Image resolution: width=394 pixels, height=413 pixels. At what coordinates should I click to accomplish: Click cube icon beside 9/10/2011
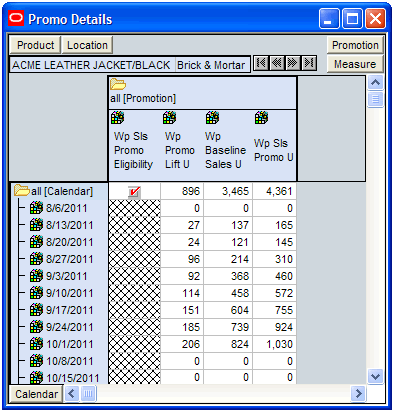click(36, 293)
